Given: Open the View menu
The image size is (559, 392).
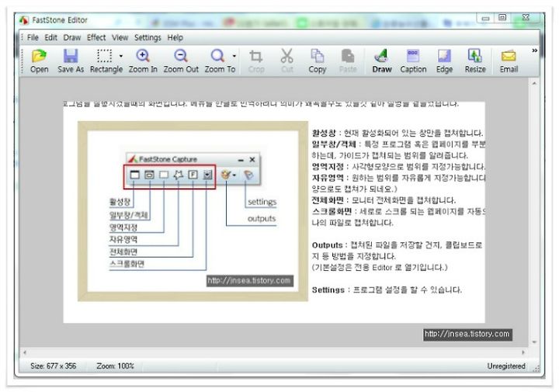Looking at the screenshot, I should (x=120, y=37).
